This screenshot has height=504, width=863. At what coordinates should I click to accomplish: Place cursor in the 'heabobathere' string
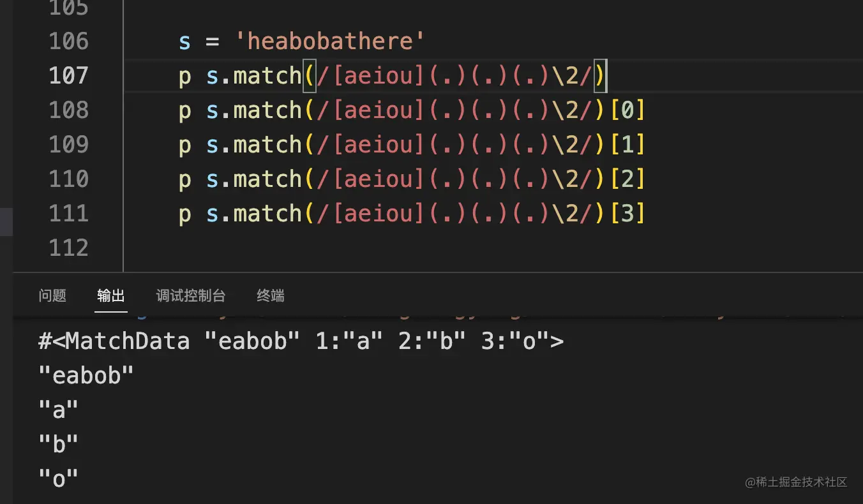click(329, 41)
